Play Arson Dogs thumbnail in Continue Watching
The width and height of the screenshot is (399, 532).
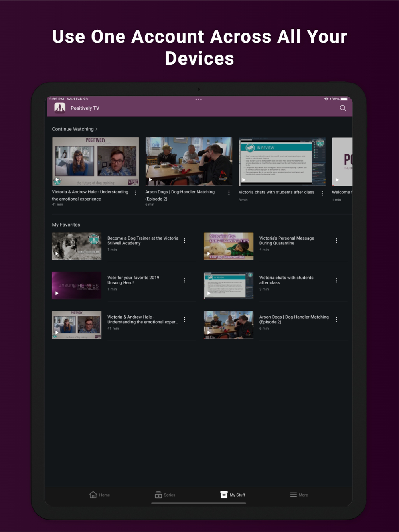[x=189, y=162]
